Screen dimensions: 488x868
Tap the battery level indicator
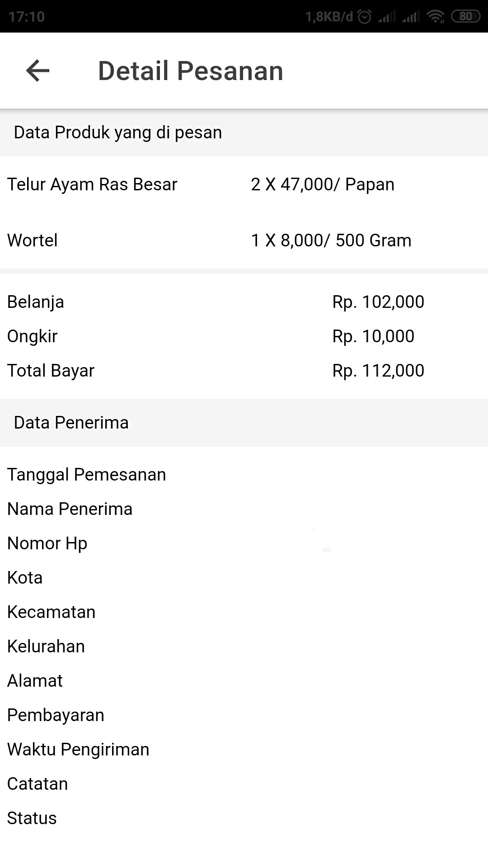[465, 17]
